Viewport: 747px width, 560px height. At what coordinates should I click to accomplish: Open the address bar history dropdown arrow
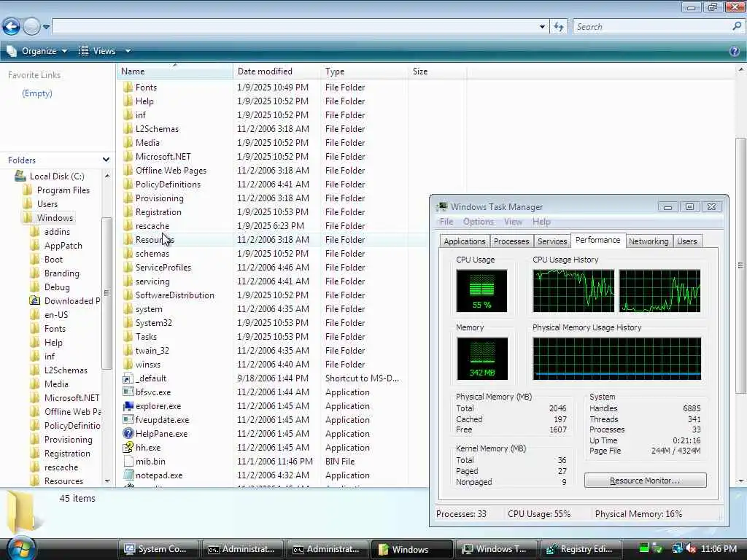coord(542,27)
